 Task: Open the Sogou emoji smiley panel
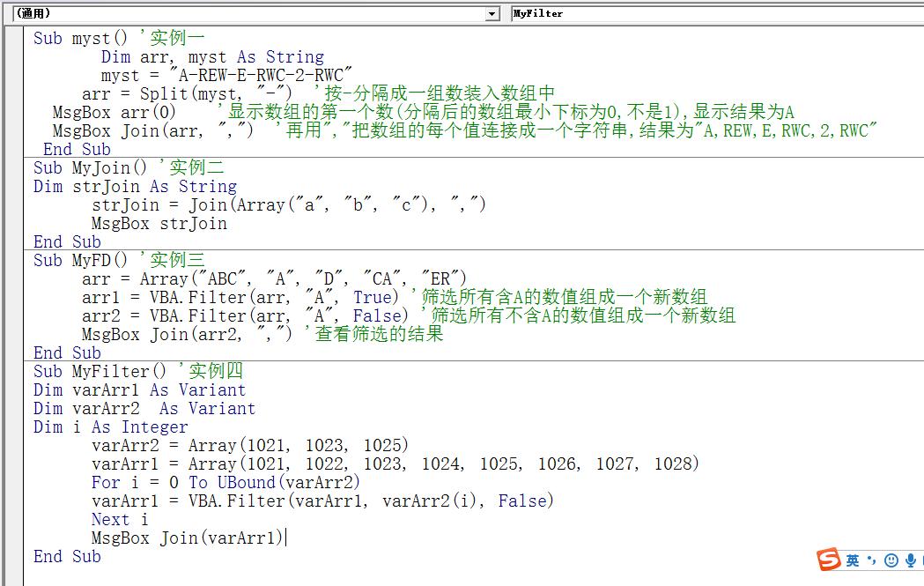[891, 560]
